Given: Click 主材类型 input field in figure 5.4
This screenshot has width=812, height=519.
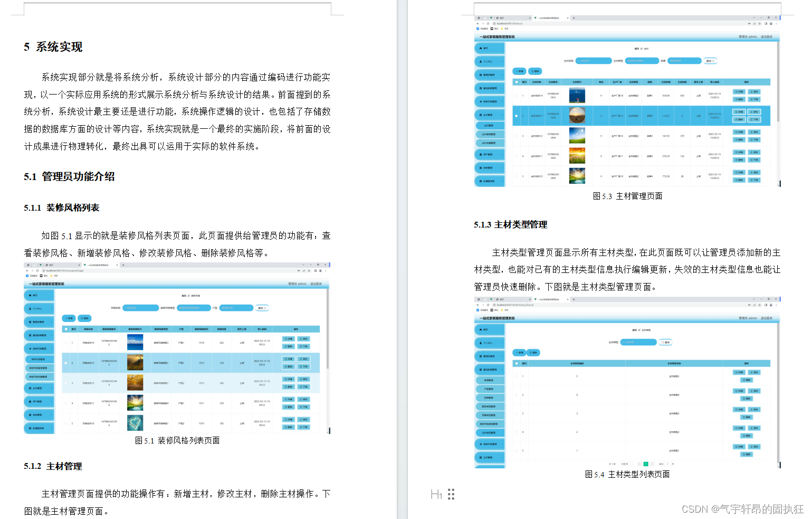Looking at the screenshot, I should (x=638, y=342).
